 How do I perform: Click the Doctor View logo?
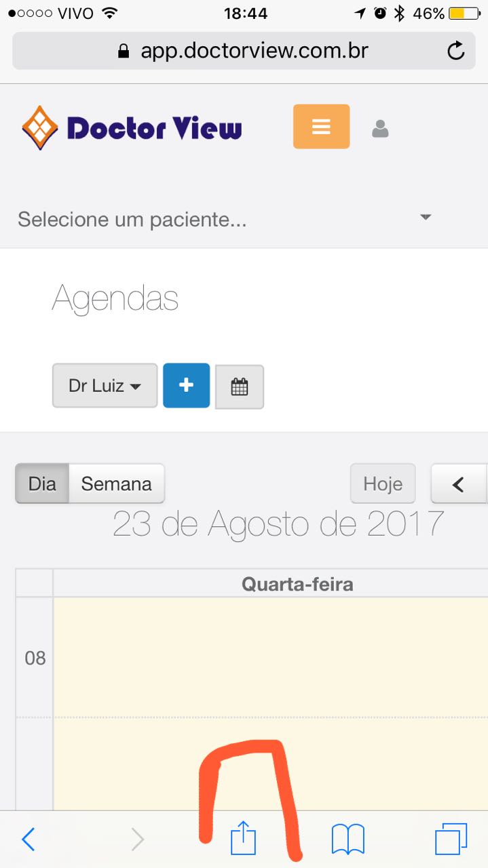point(132,127)
